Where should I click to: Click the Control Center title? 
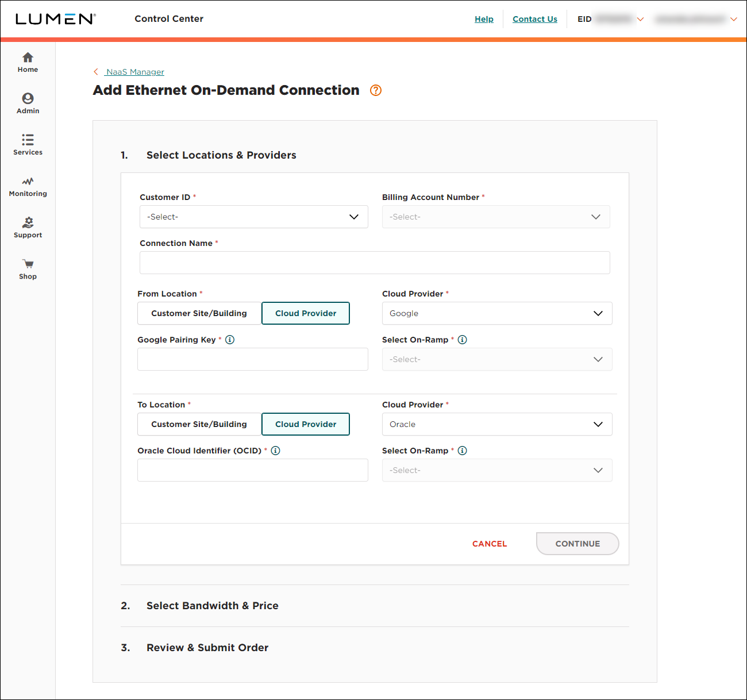[169, 19]
